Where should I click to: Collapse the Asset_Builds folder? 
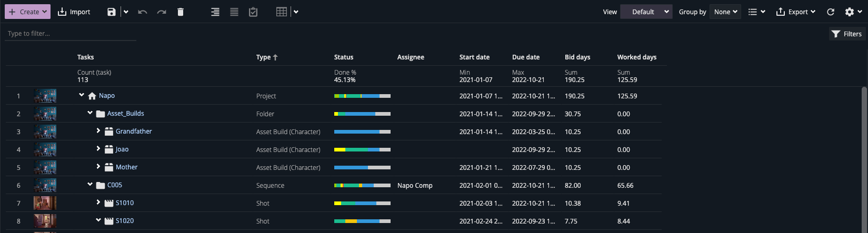pos(90,113)
